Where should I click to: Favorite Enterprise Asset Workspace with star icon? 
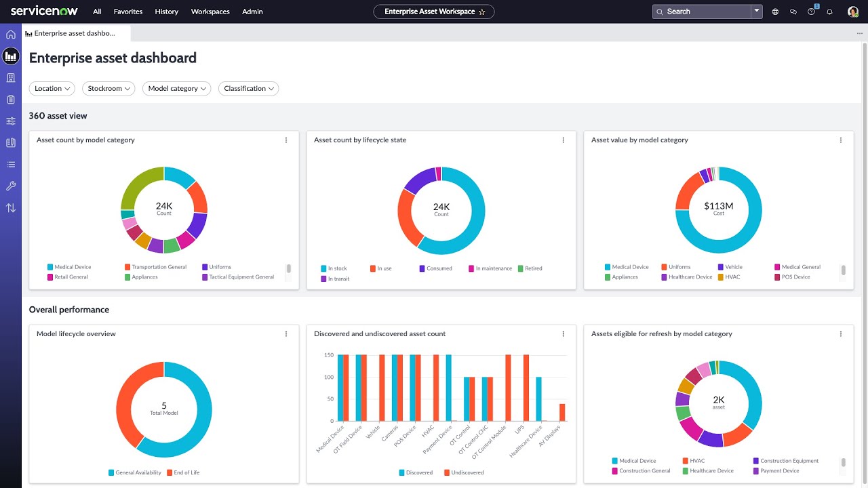pyautogui.click(x=482, y=12)
